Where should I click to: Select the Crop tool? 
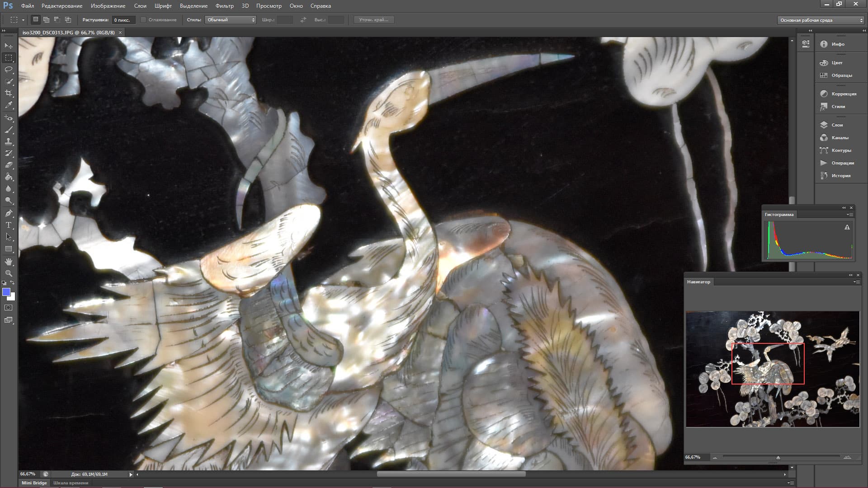(9, 93)
